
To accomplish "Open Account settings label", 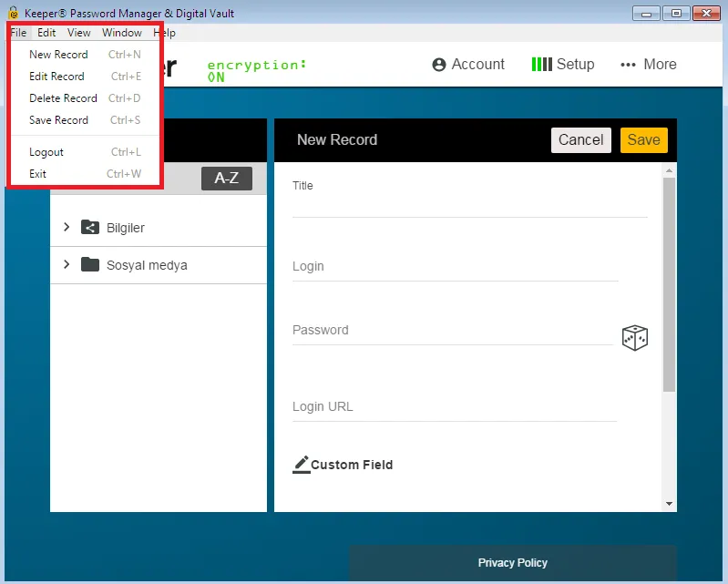I will (x=477, y=64).
